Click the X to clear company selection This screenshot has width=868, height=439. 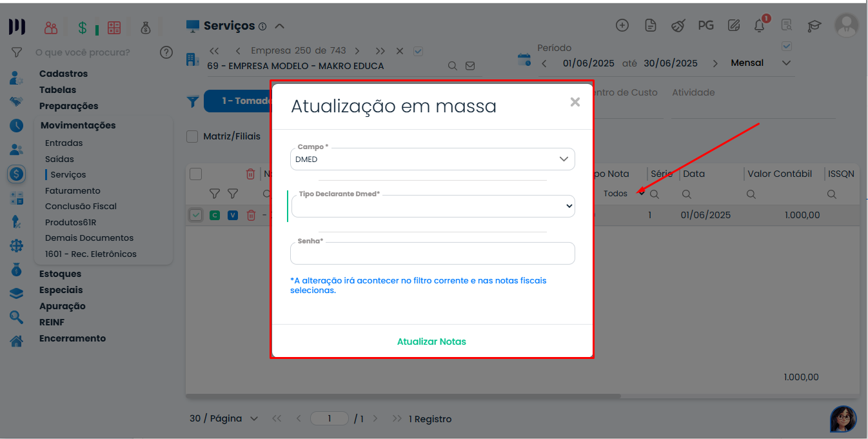pos(400,51)
